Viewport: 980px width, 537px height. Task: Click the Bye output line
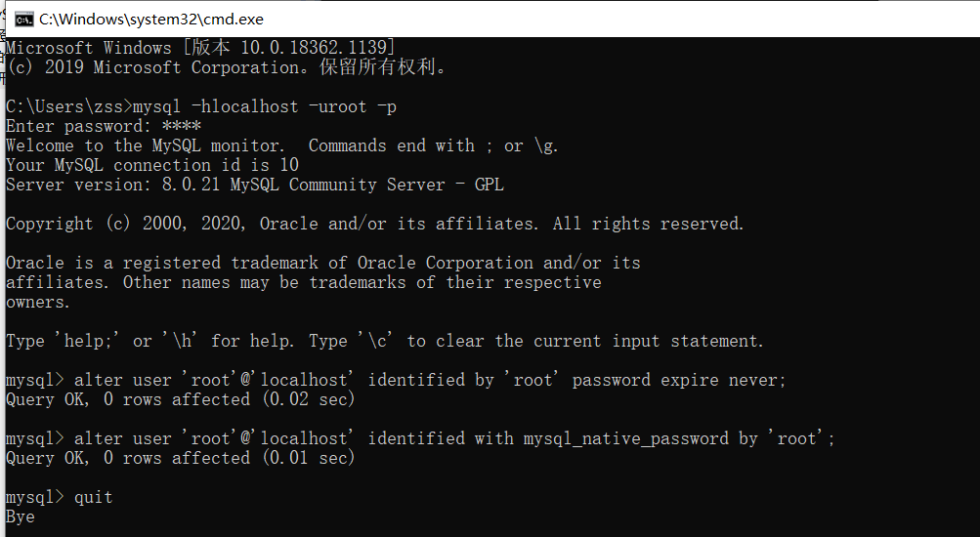21,516
